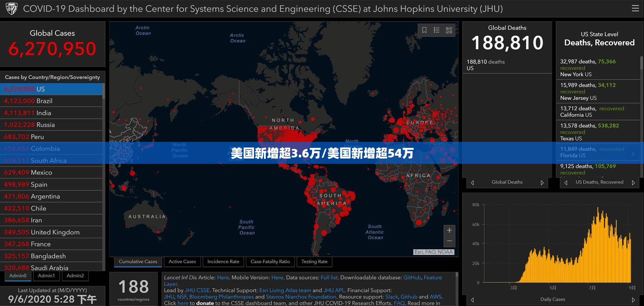The height and width of the screenshot is (306, 644).
Task: Select Brazil in the country list
Action: point(51,101)
